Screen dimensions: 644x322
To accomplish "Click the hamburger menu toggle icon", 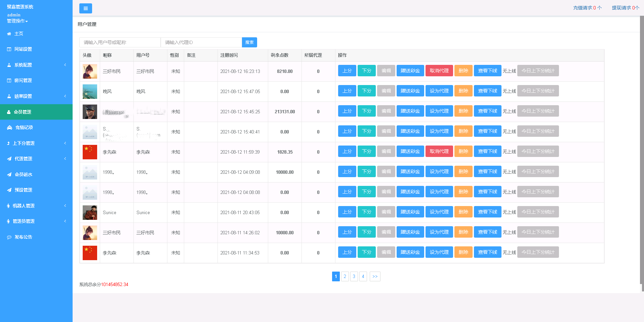I will 85,8.
